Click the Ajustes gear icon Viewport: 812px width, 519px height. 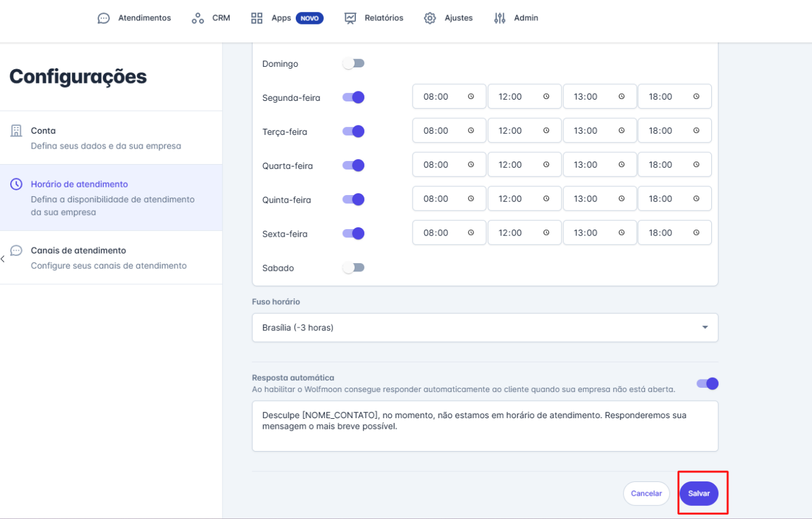point(430,18)
